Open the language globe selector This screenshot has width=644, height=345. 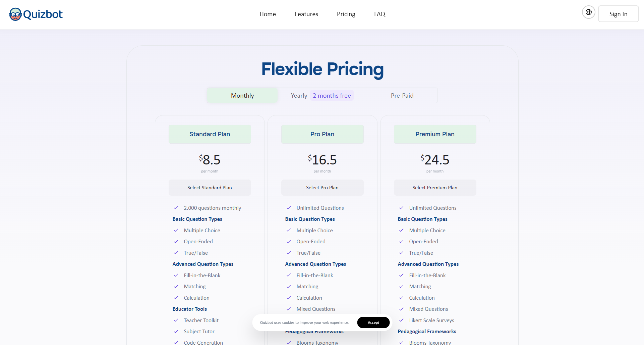point(588,12)
